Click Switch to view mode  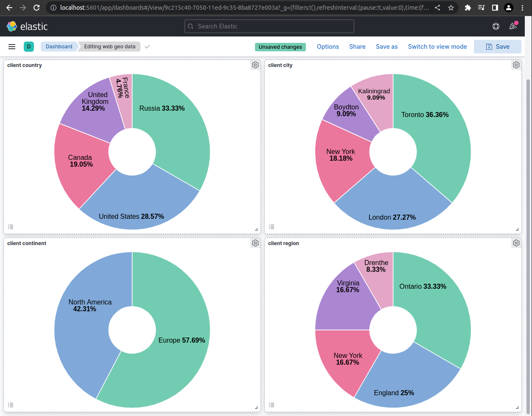point(437,47)
